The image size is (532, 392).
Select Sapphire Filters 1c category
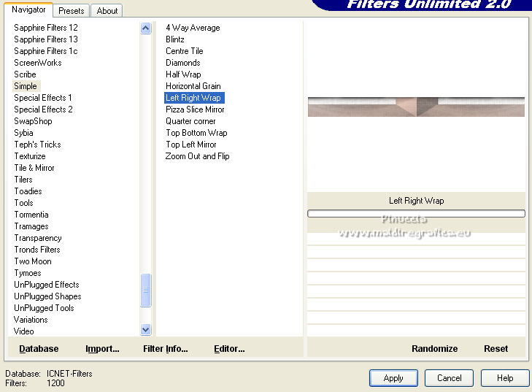point(46,51)
